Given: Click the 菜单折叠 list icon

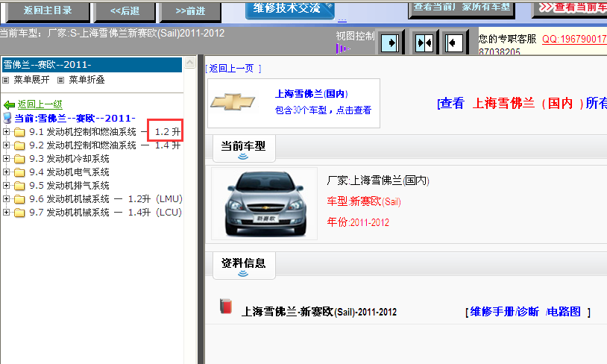Looking at the screenshot, I should (x=61, y=80).
